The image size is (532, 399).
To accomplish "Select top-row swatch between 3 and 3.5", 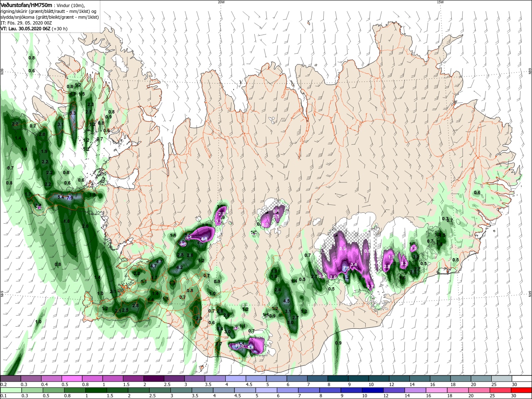I will (195, 379).
